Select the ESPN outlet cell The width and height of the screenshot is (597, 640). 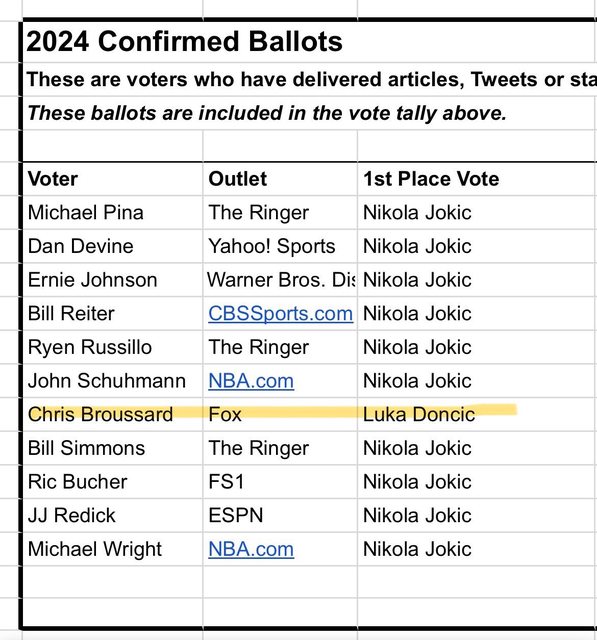(x=280, y=515)
